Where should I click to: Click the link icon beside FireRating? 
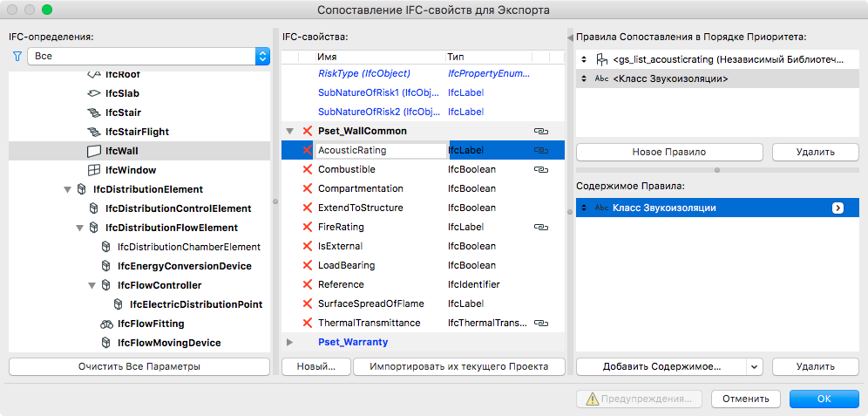tap(540, 227)
